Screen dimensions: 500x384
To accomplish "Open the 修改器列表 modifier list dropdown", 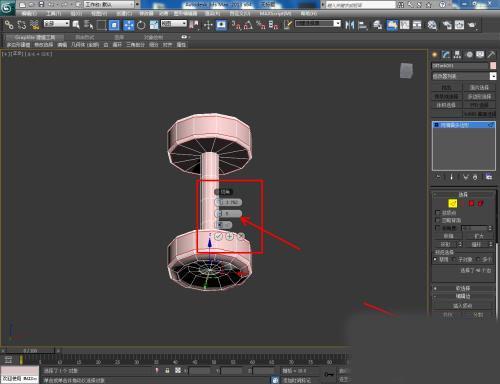I will (x=464, y=76).
